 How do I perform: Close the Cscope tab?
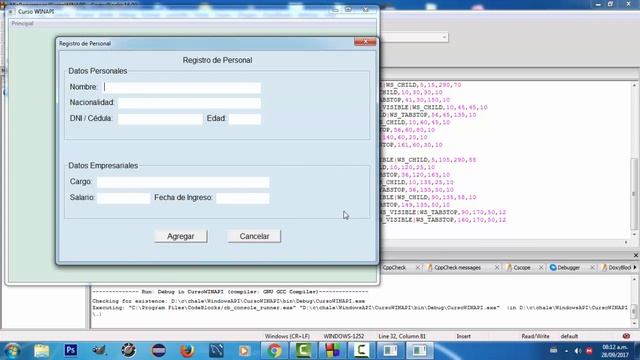click(x=541, y=268)
